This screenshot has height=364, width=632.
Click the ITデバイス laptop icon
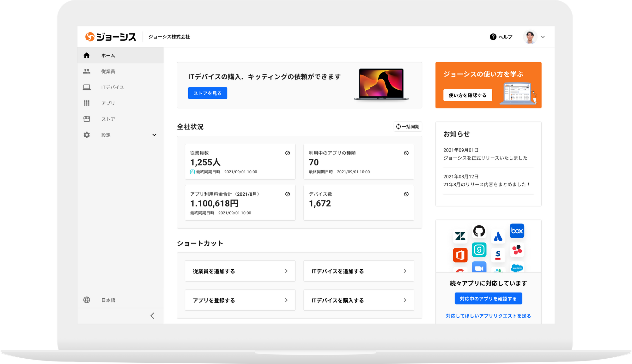point(87,87)
